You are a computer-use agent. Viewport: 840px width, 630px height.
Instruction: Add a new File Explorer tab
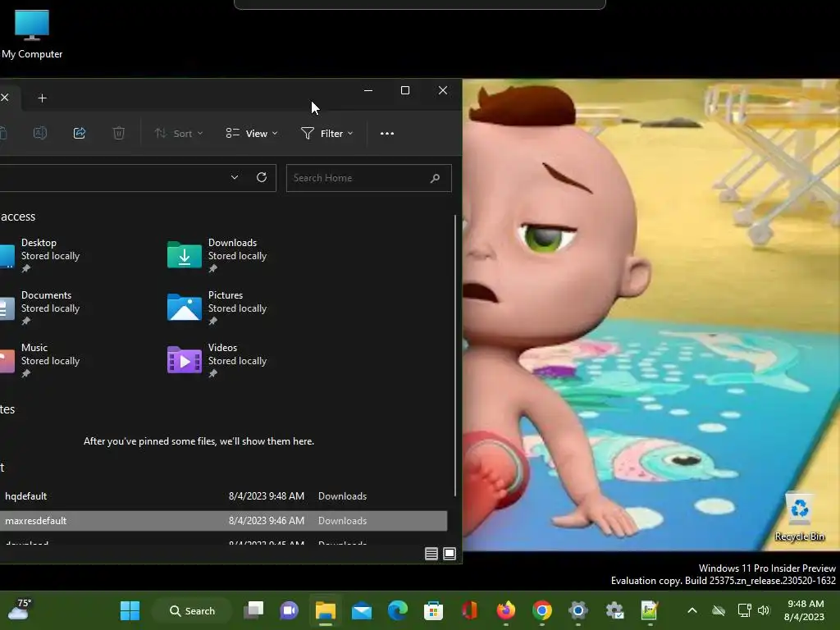[43, 98]
